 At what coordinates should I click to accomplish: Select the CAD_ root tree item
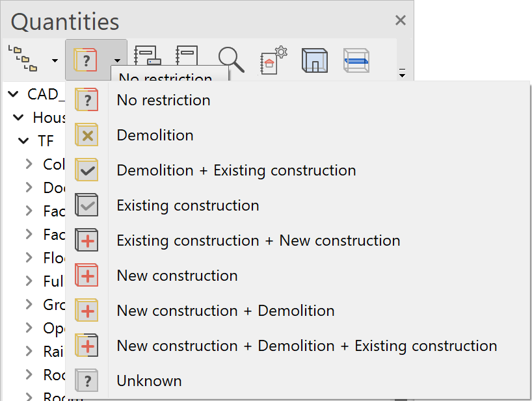click(x=46, y=94)
